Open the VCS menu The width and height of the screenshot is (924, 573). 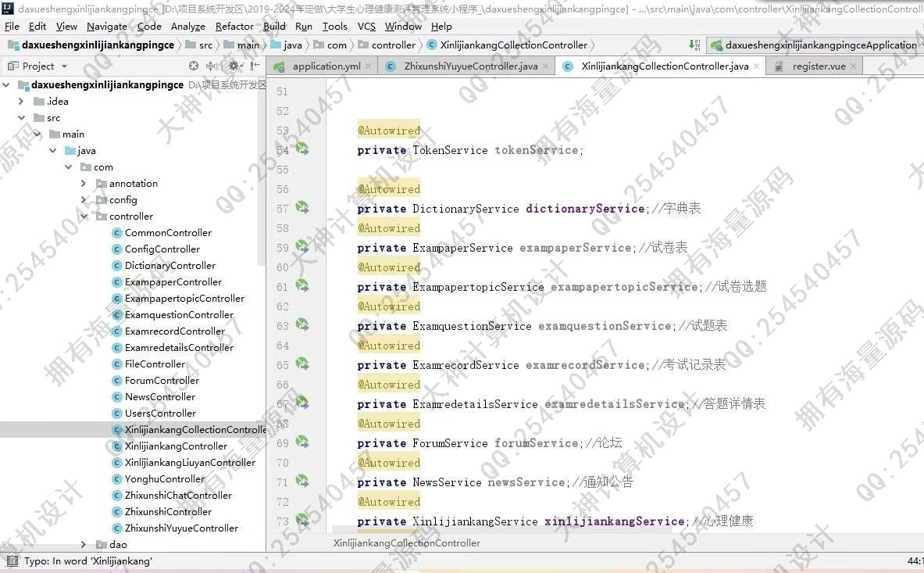tap(366, 27)
